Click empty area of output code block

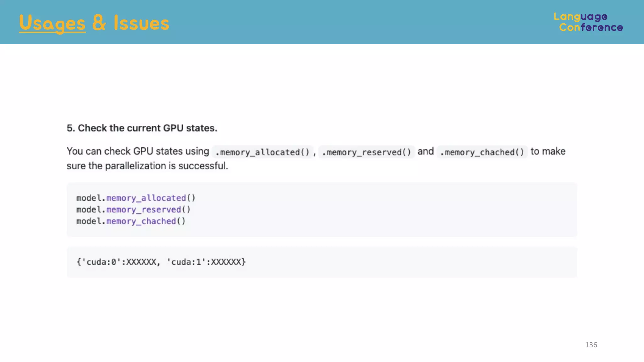point(409,262)
